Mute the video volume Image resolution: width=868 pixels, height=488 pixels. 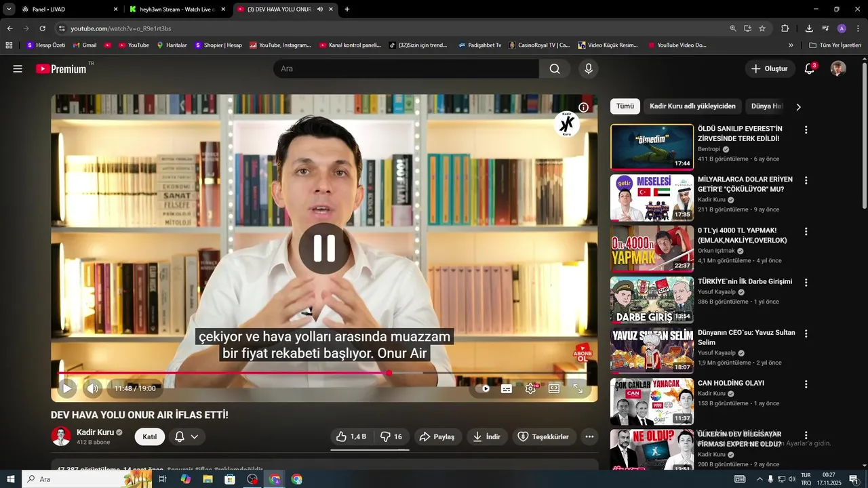[93, 388]
